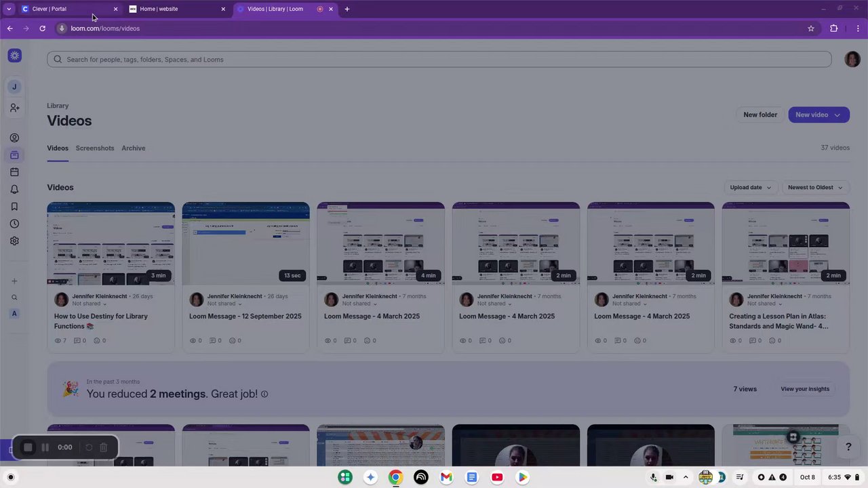
Task: Expand Not shared on 12 September video
Action: coord(224,304)
